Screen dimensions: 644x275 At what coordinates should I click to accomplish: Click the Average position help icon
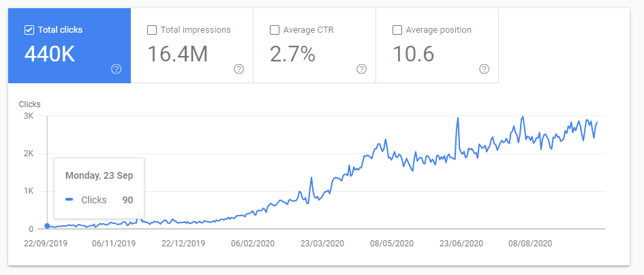[484, 69]
